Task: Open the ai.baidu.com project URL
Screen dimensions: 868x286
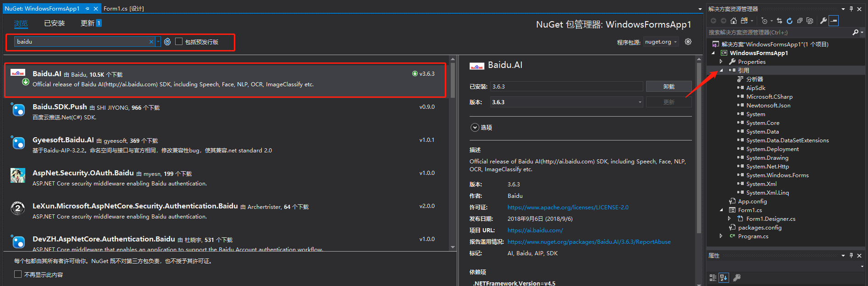Action: (x=535, y=230)
